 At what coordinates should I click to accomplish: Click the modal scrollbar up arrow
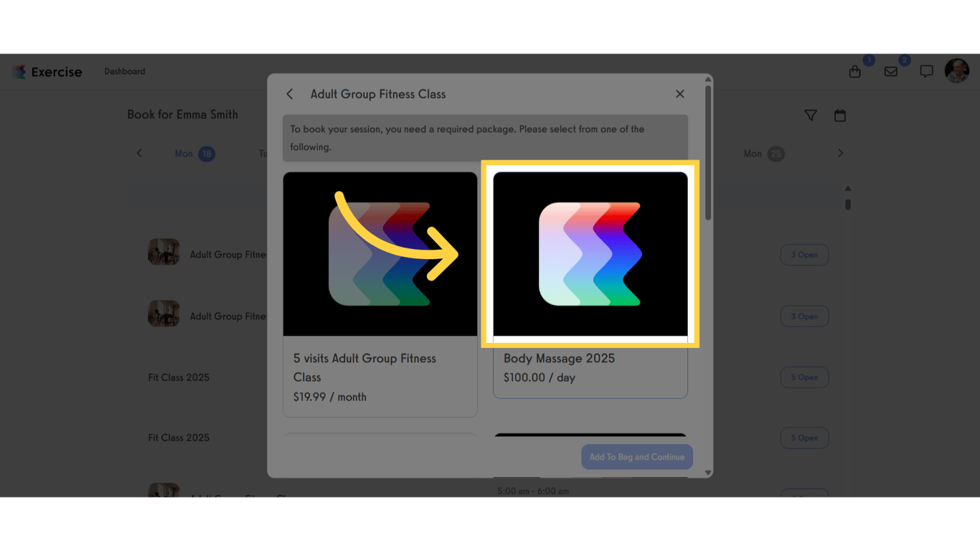click(708, 79)
